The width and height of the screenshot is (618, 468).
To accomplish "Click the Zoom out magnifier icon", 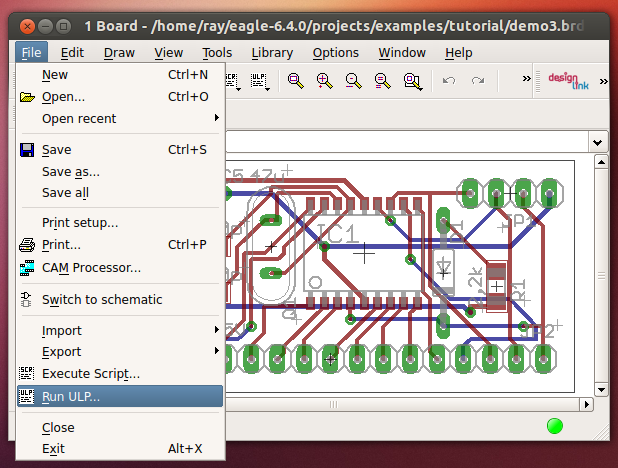I will [x=353, y=81].
